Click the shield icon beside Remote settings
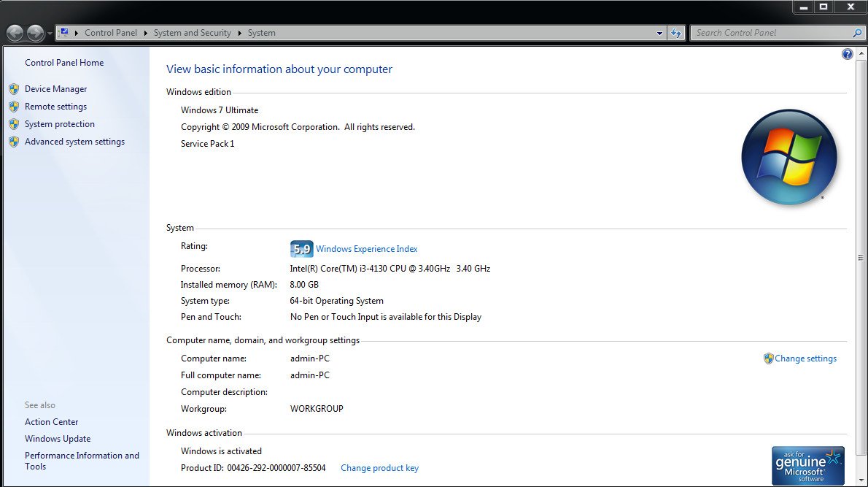This screenshot has width=868, height=487. click(x=14, y=107)
